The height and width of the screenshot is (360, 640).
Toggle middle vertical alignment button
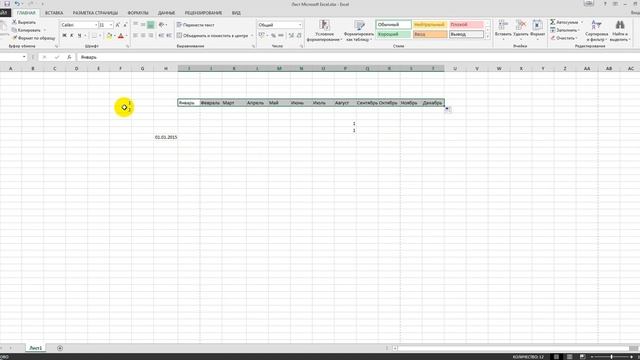143,25
